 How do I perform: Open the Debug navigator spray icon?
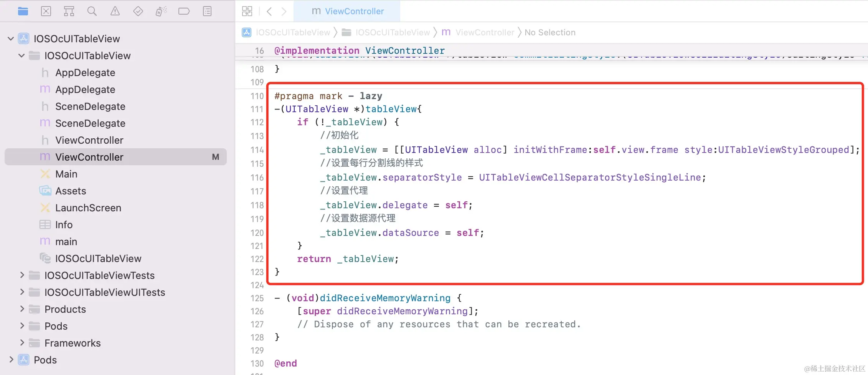point(161,11)
